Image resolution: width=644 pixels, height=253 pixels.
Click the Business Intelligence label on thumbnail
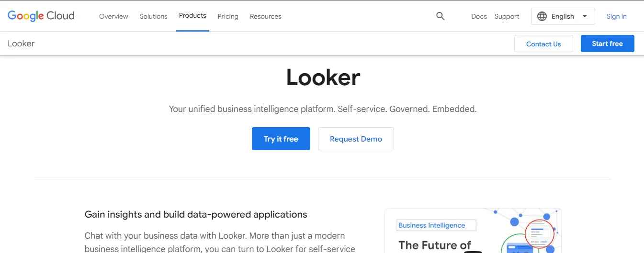tap(431, 225)
